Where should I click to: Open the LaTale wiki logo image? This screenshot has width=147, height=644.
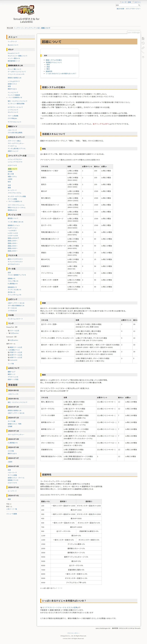(26, 10)
